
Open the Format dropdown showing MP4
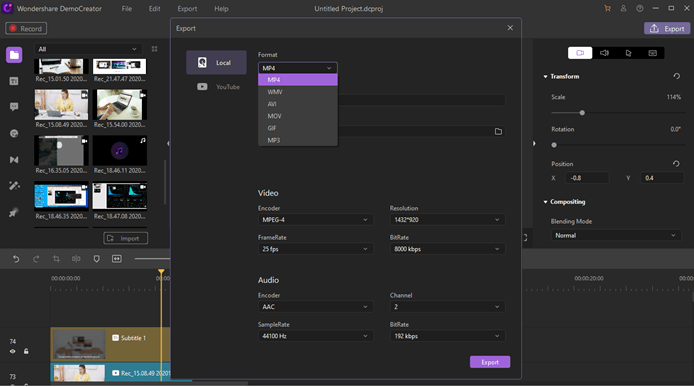pyautogui.click(x=297, y=68)
